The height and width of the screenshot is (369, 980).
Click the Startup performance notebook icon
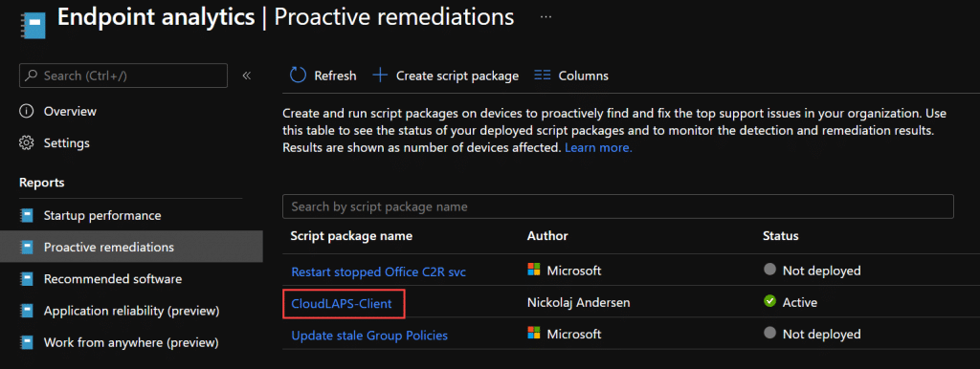coord(26,215)
